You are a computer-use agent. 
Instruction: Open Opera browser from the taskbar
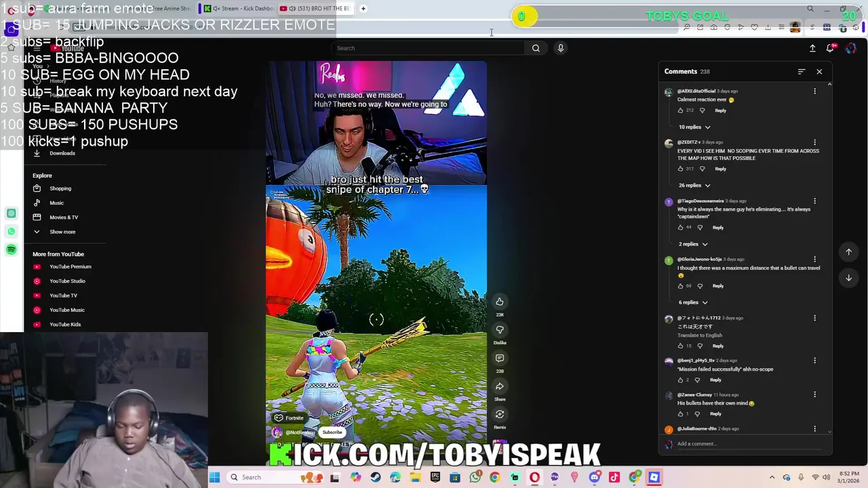534,477
